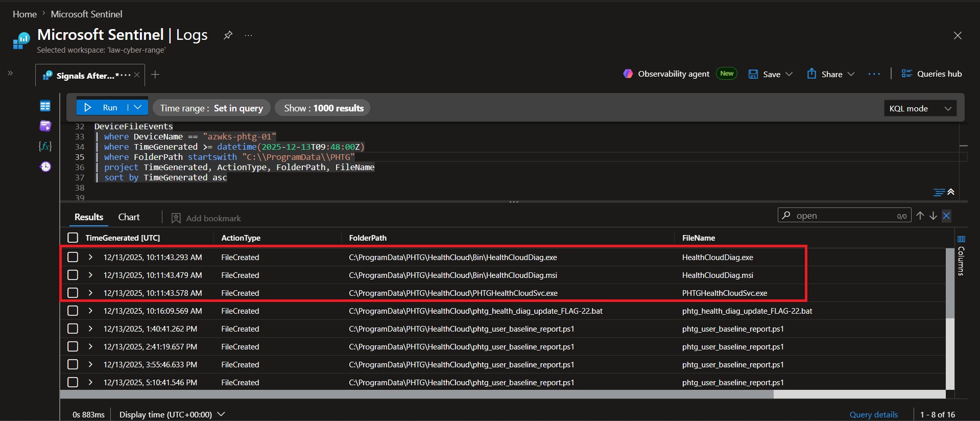Screen dimensions: 980x421
Task: Sort by FolderPath column header
Action: point(368,238)
